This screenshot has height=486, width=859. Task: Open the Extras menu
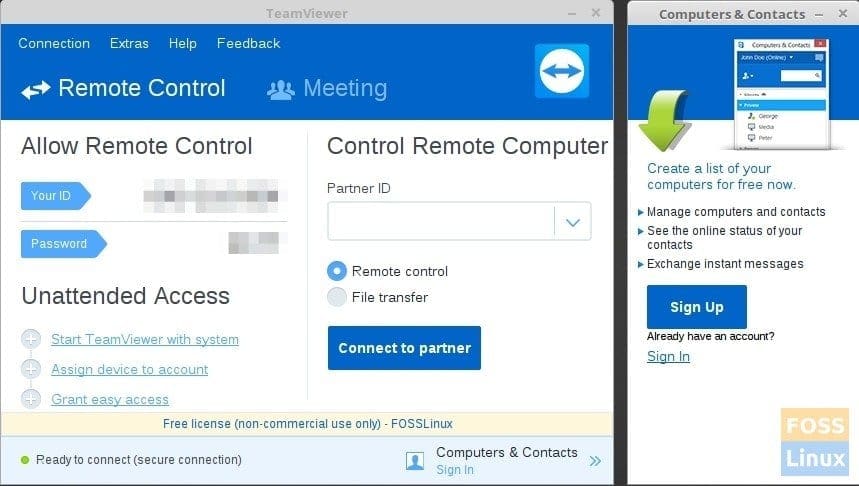129,43
